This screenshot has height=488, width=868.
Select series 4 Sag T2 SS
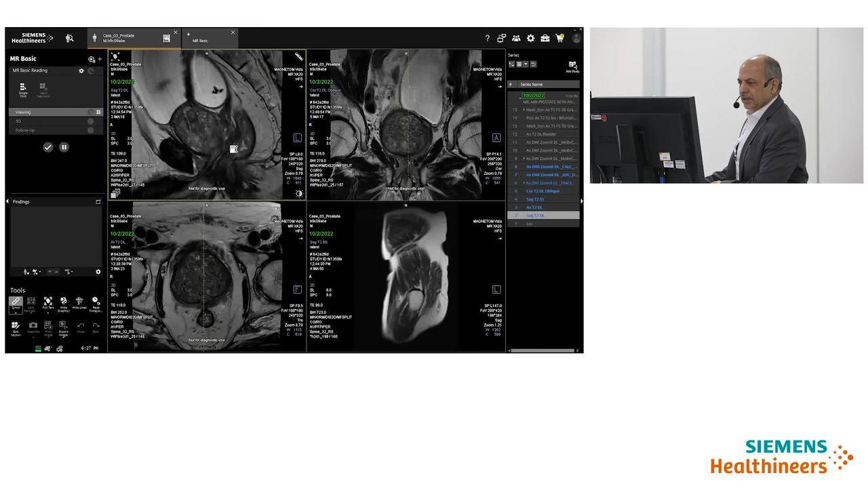coord(544,199)
